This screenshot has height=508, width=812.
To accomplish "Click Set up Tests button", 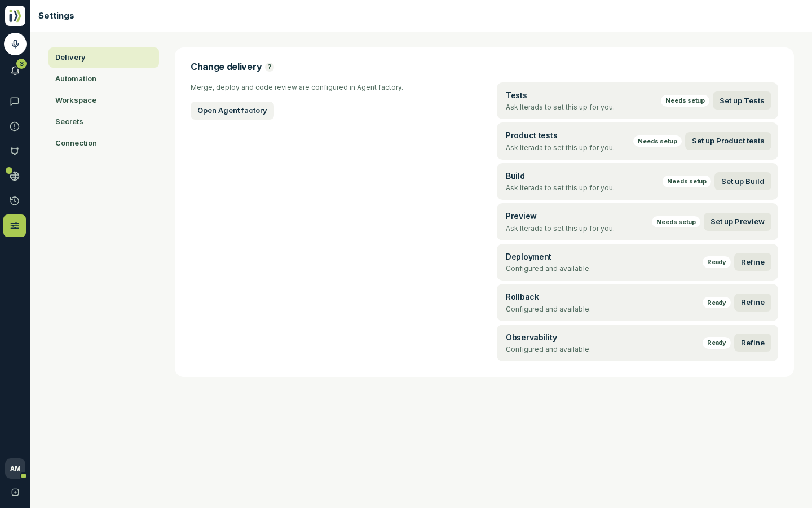I will [742, 100].
